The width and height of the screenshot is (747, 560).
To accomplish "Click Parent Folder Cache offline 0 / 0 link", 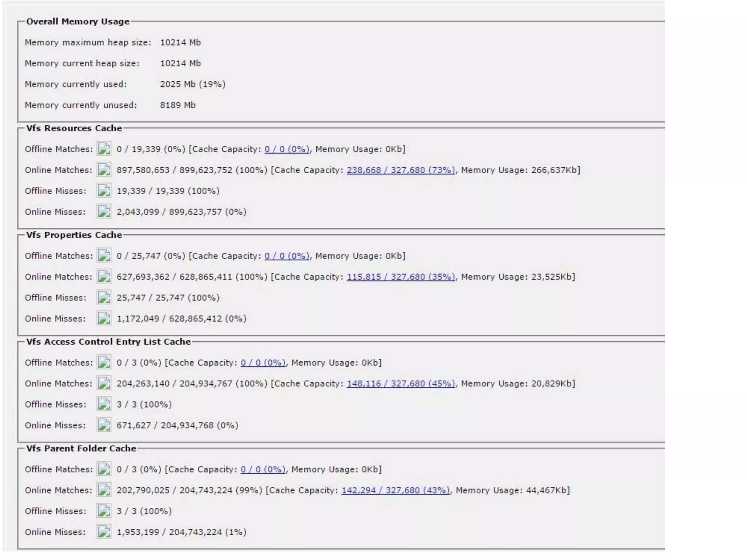I will pos(263,469).
